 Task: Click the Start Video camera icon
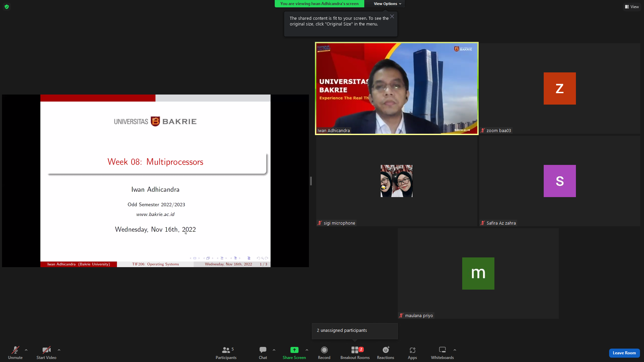point(46,350)
